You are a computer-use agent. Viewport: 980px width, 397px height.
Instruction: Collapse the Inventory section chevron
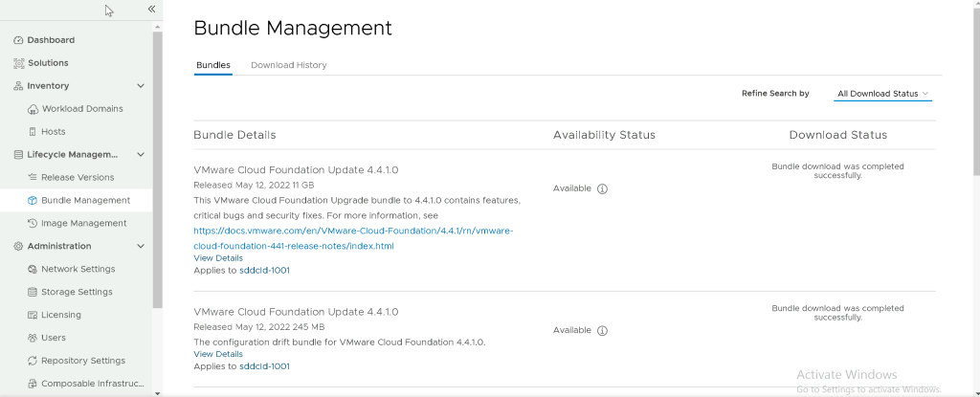coord(141,86)
